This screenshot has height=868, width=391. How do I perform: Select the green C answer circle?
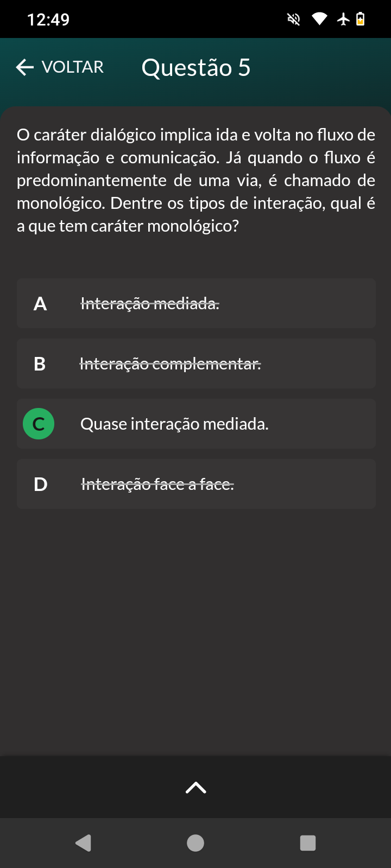pyautogui.click(x=39, y=424)
